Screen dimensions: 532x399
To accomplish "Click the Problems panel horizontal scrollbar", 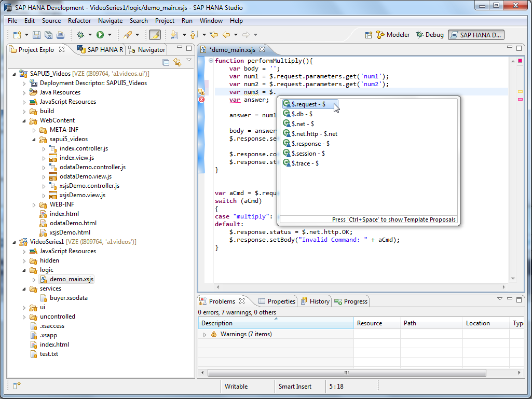I will 347,373.
